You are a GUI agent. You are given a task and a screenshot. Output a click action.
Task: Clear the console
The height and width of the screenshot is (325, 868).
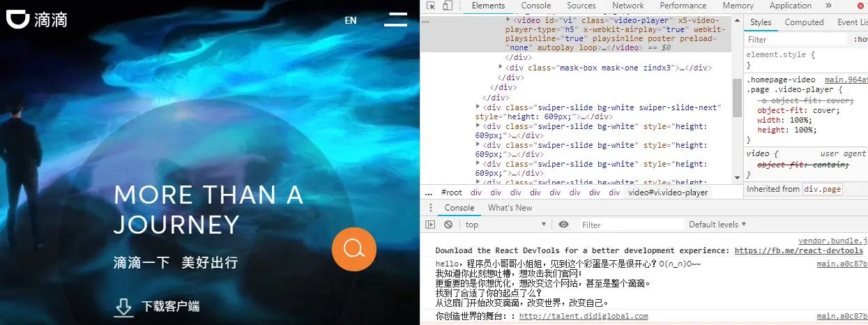(x=448, y=225)
